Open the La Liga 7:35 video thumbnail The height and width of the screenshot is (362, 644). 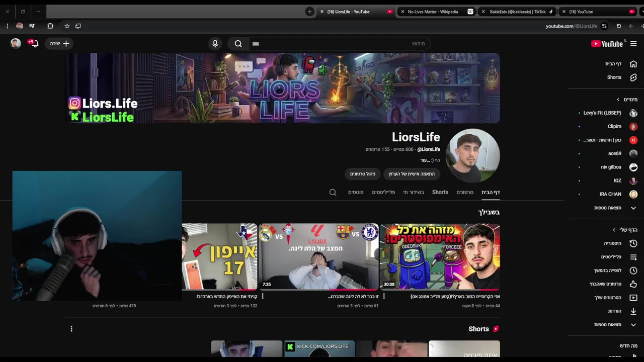318,257
